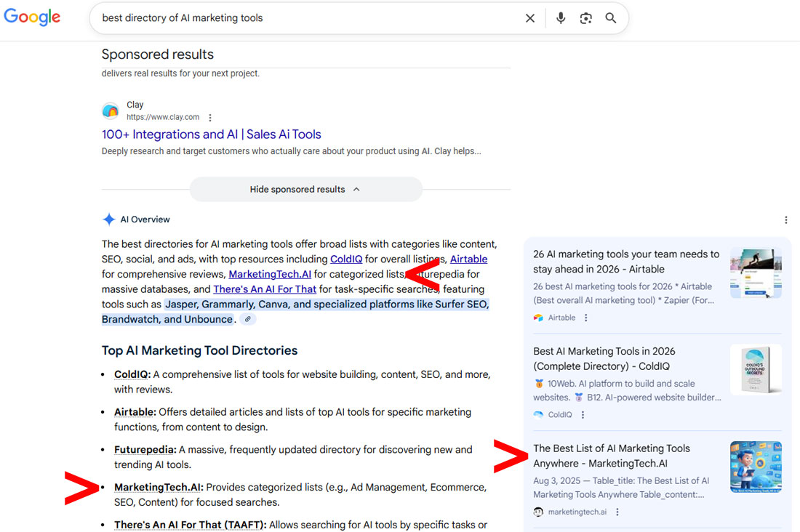800x532 pixels.
Task: Click the There's An AI For That link
Action: coord(265,289)
